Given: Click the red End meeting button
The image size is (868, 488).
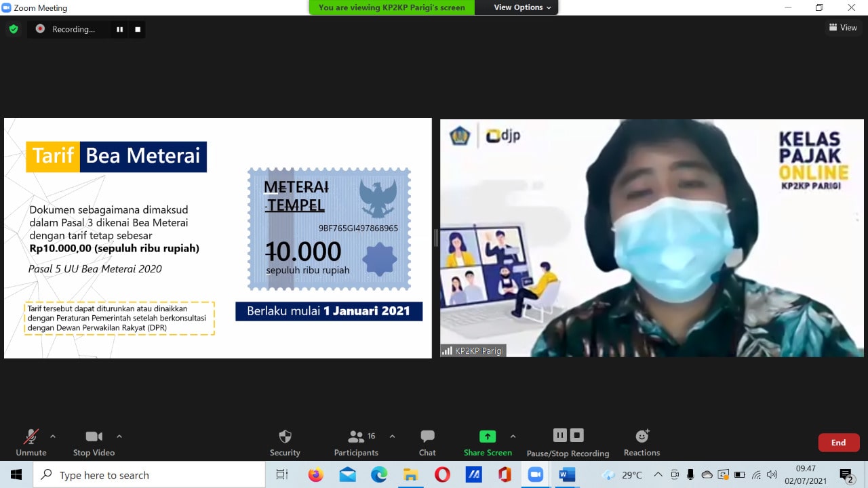Looking at the screenshot, I should click(x=839, y=443).
